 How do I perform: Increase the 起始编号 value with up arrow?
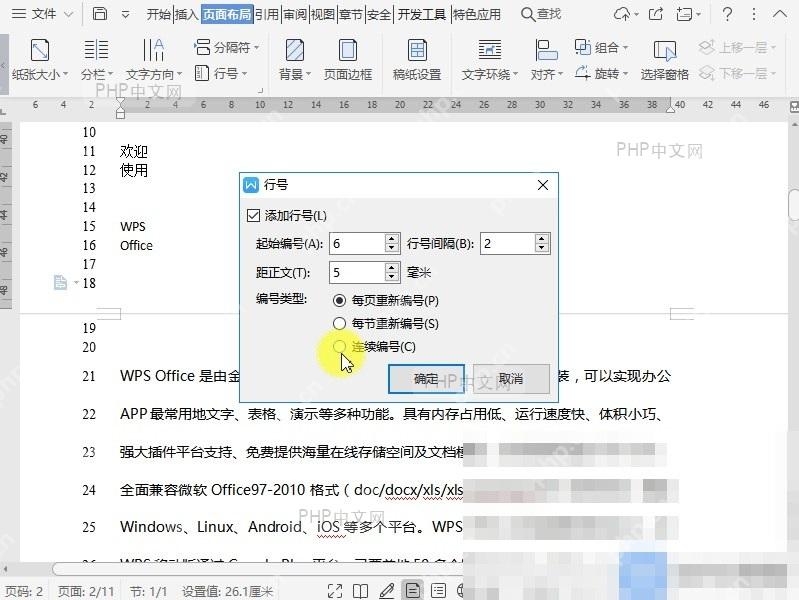tap(391, 239)
